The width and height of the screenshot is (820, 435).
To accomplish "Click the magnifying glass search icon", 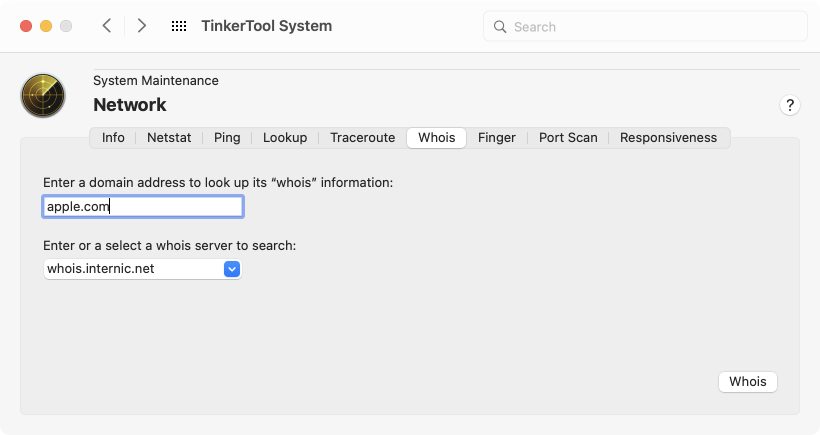I will [500, 27].
